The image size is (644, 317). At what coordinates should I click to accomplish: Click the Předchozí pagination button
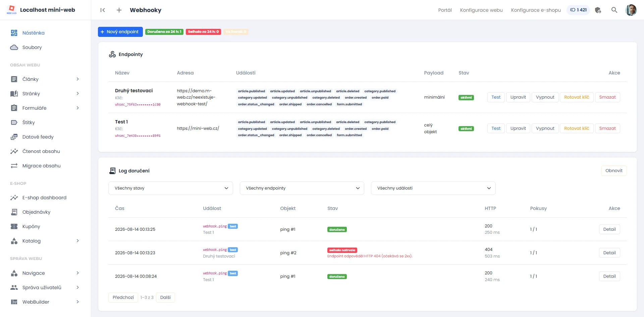123,298
